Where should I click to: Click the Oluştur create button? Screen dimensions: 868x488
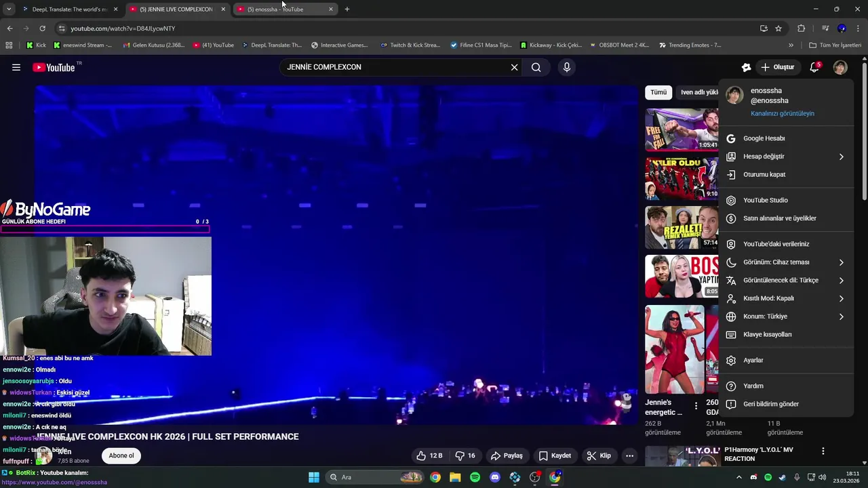778,67
